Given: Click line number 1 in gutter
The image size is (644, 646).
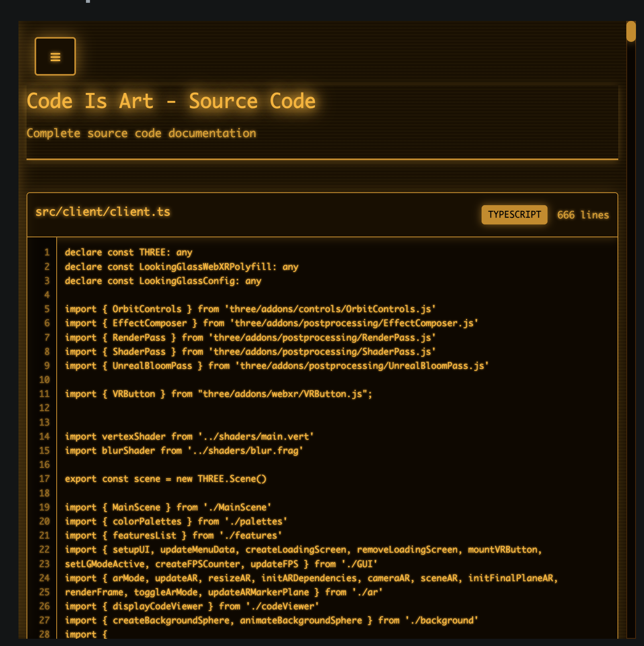Looking at the screenshot, I should (x=47, y=252).
